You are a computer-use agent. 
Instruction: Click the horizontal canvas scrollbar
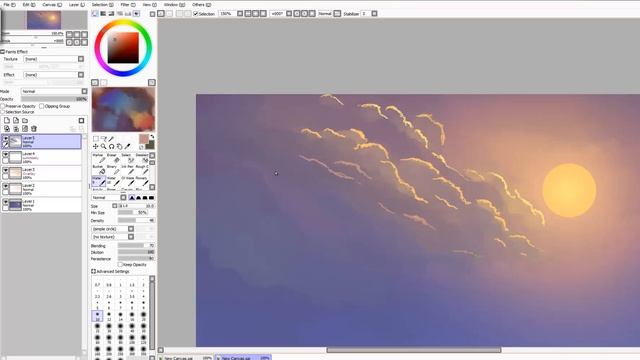(x=413, y=350)
